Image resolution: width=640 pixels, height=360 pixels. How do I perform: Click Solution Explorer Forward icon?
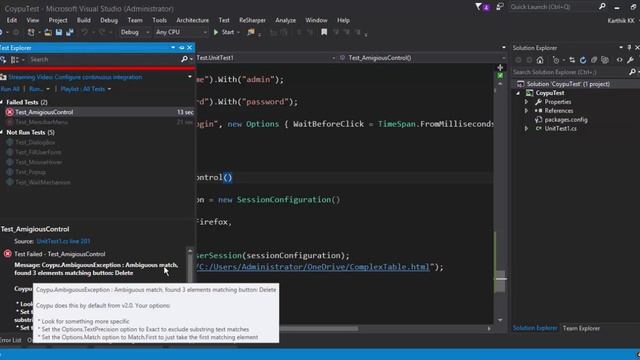529,60
